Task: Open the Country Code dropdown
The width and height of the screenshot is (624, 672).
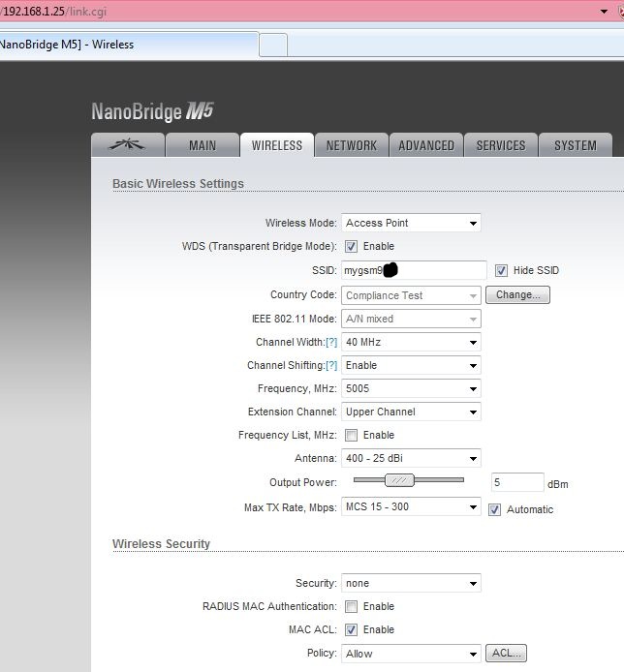Action: pos(411,295)
